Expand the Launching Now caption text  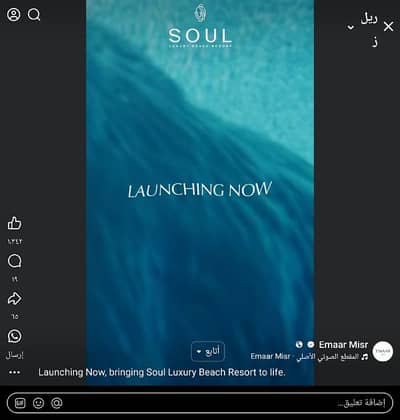[x=162, y=372]
